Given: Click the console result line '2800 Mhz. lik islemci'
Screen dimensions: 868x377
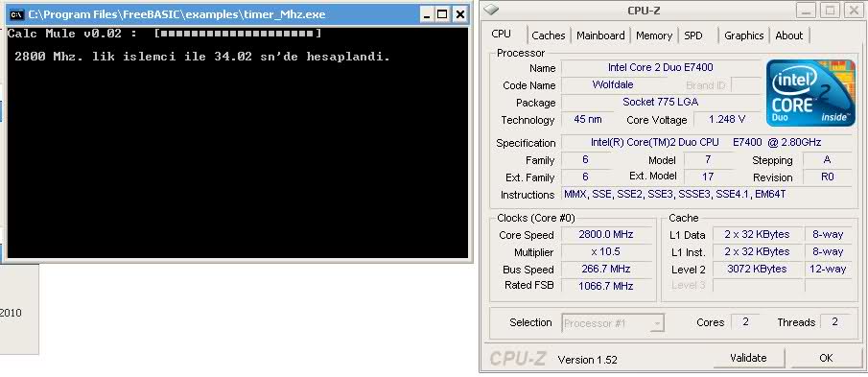Looking at the screenshot, I should [x=202, y=57].
